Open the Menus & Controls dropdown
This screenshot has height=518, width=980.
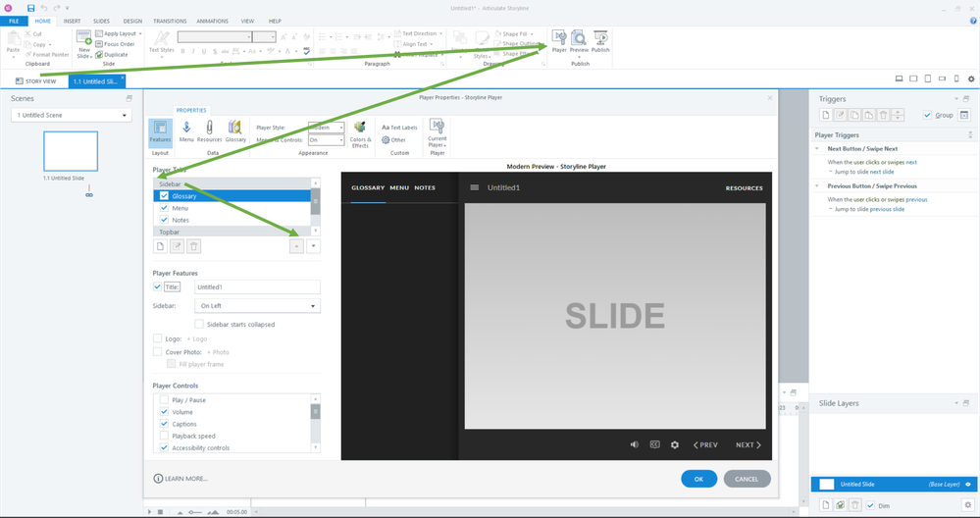coord(327,140)
